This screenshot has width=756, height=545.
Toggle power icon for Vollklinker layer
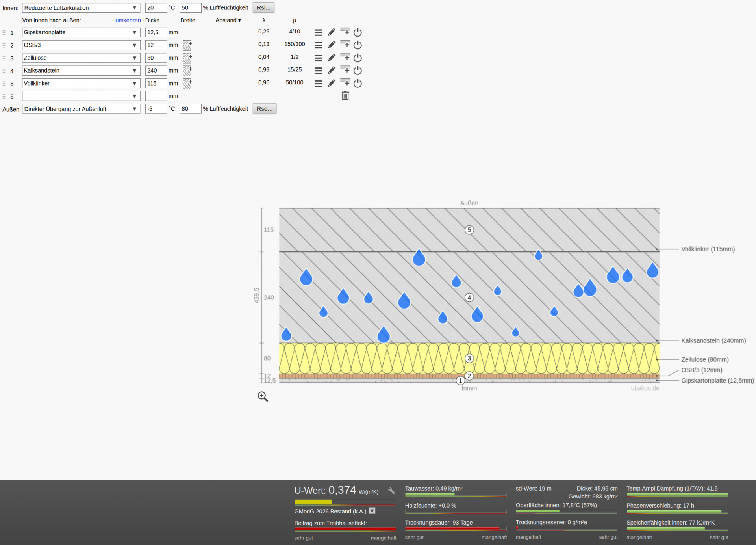358,83
